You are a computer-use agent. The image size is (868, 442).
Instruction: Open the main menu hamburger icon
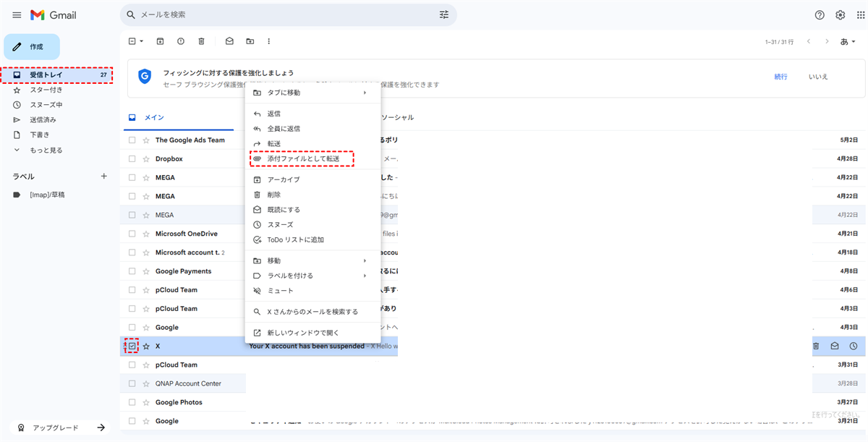pyautogui.click(x=17, y=15)
